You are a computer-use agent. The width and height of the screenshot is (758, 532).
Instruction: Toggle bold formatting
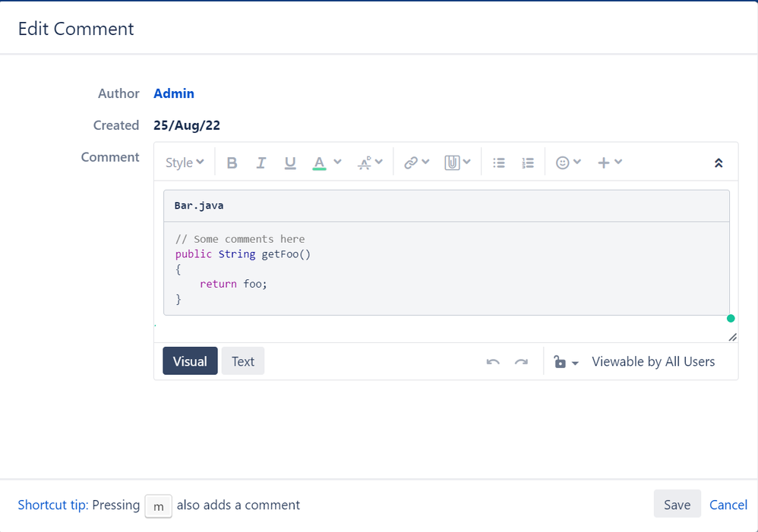[232, 163]
